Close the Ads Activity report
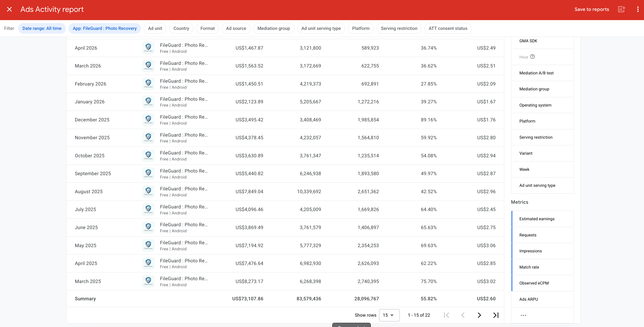Viewport: 644px width, 327px height. pos(9,9)
